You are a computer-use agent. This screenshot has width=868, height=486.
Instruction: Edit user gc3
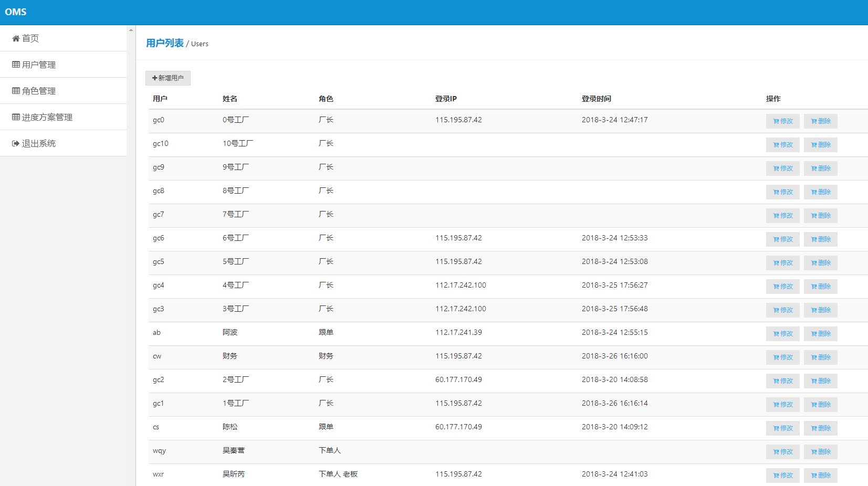(783, 310)
